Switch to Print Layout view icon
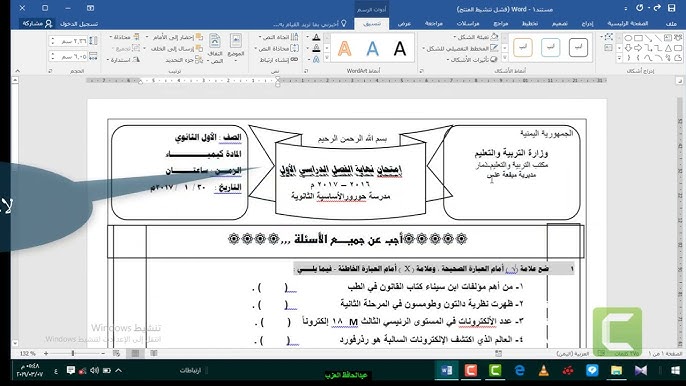The height and width of the screenshot is (386, 686). [x=136, y=353]
